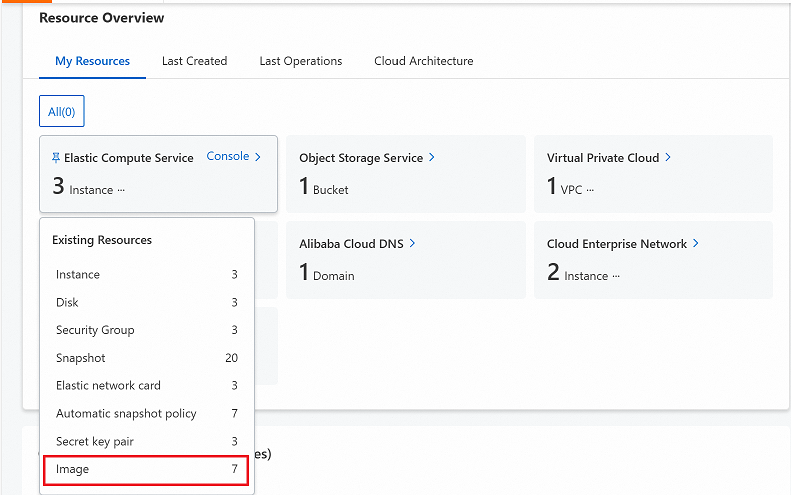Viewport: 791px width, 495px height.
Task: Select Elastic network card entry
Action: pos(146,386)
